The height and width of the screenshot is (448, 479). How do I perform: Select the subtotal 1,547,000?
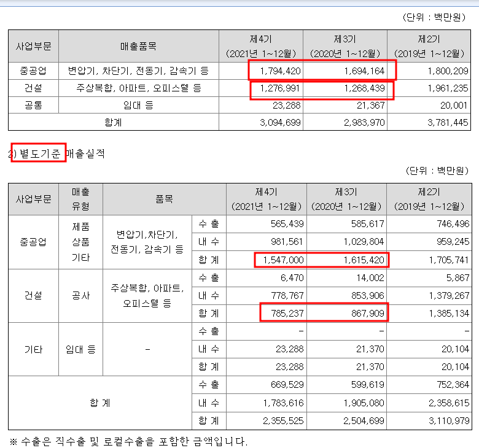coord(283,260)
